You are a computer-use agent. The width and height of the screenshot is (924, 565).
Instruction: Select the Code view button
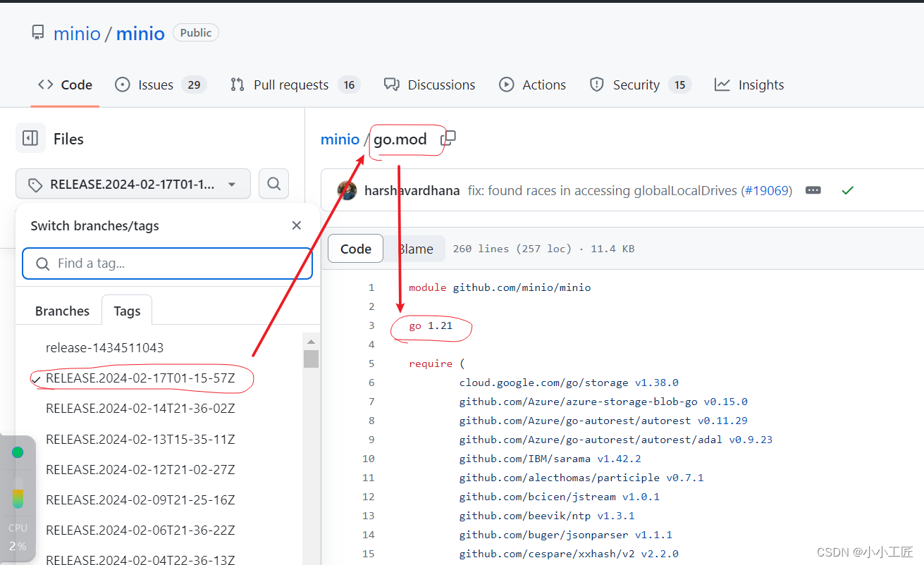(x=356, y=249)
